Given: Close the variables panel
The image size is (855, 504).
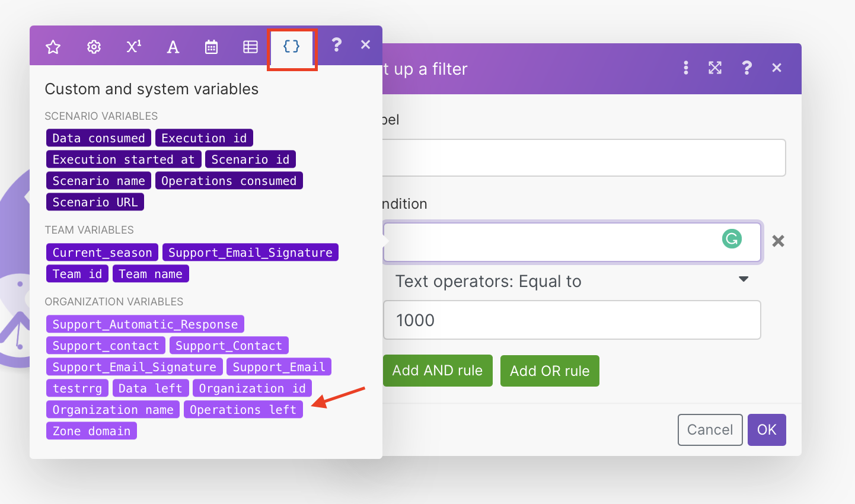Looking at the screenshot, I should [x=365, y=44].
